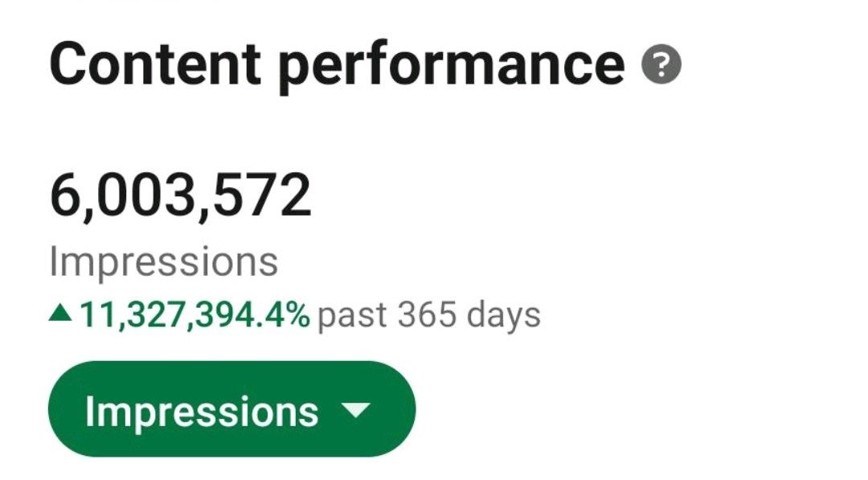
Task: Select the Content performance heading
Action: click(337, 65)
